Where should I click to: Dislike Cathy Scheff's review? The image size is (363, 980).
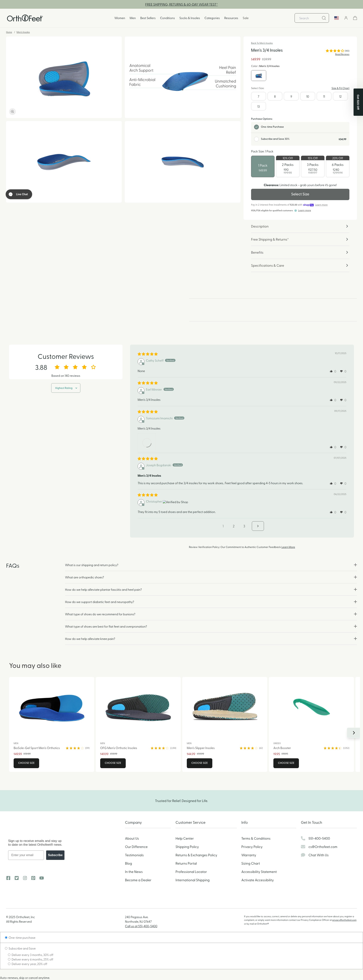341,371
